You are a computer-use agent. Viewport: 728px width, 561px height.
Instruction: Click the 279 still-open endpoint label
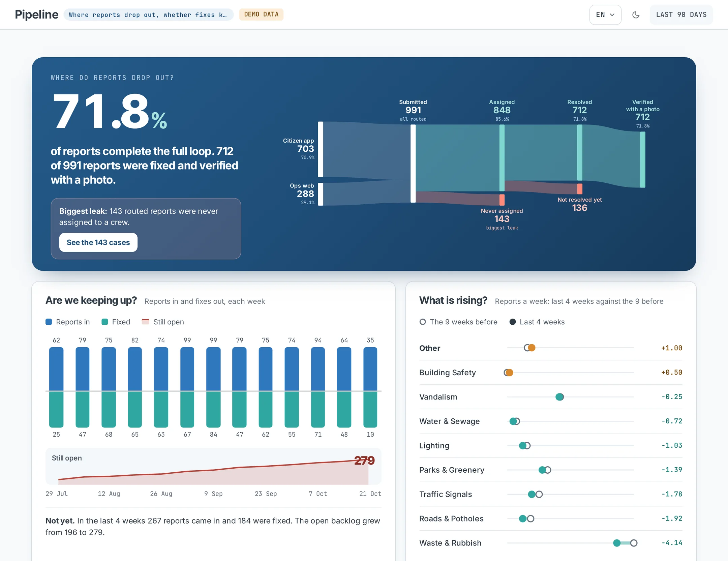[x=364, y=461]
